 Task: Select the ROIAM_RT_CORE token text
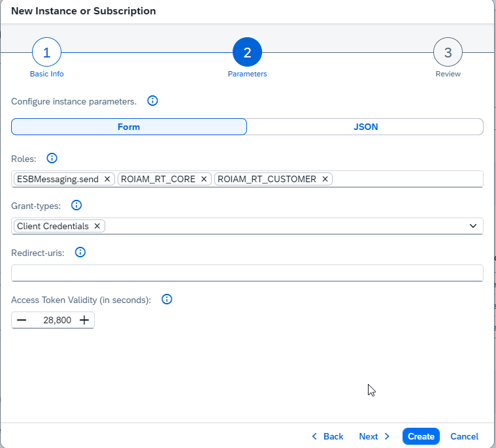tap(158, 179)
